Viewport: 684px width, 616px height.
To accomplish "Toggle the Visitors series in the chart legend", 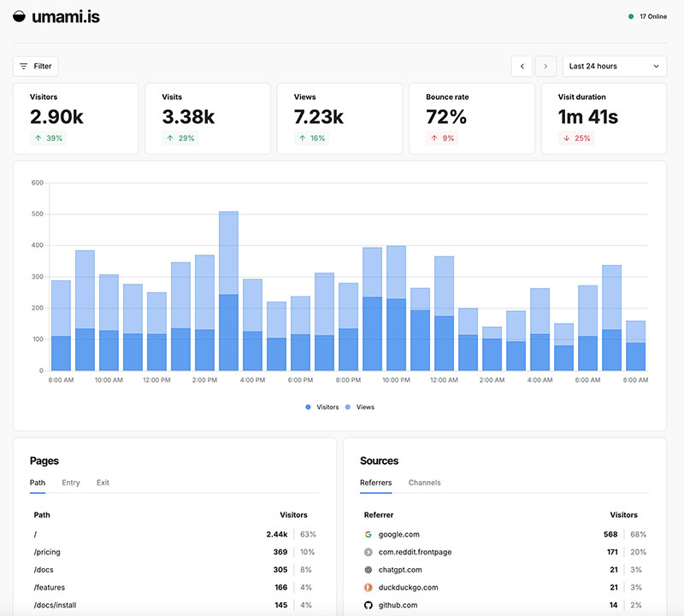I will [x=319, y=407].
